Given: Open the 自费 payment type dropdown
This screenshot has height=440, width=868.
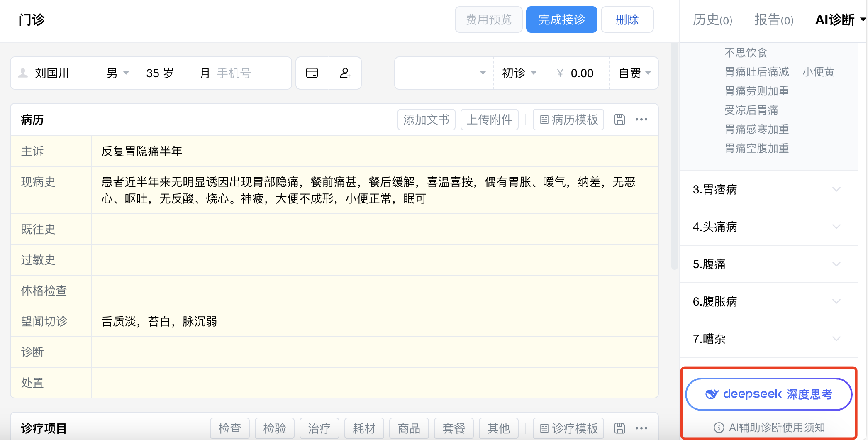Looking at the screenshot, I should coord(634,73).
